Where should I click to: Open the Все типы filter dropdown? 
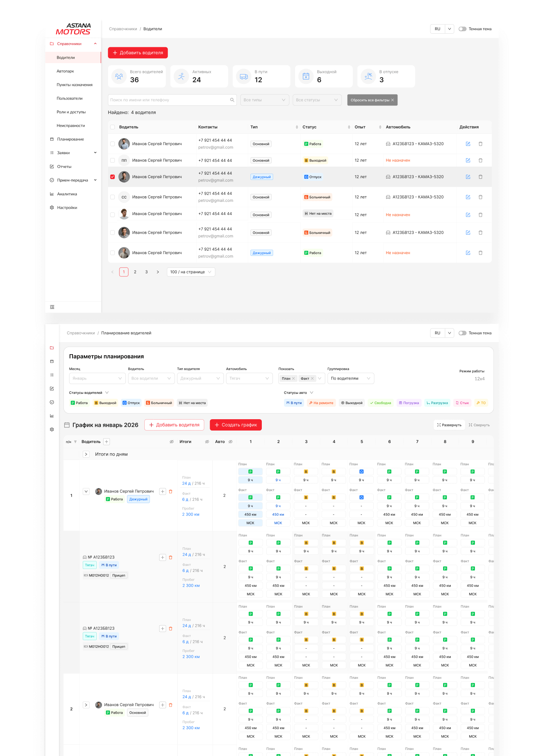tap(265, 100)
